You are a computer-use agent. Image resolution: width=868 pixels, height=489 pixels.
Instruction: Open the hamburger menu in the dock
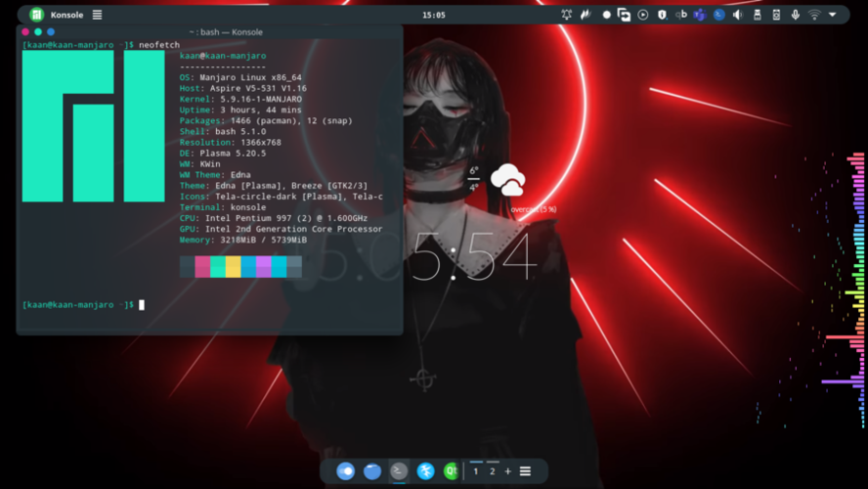point(525,471)
